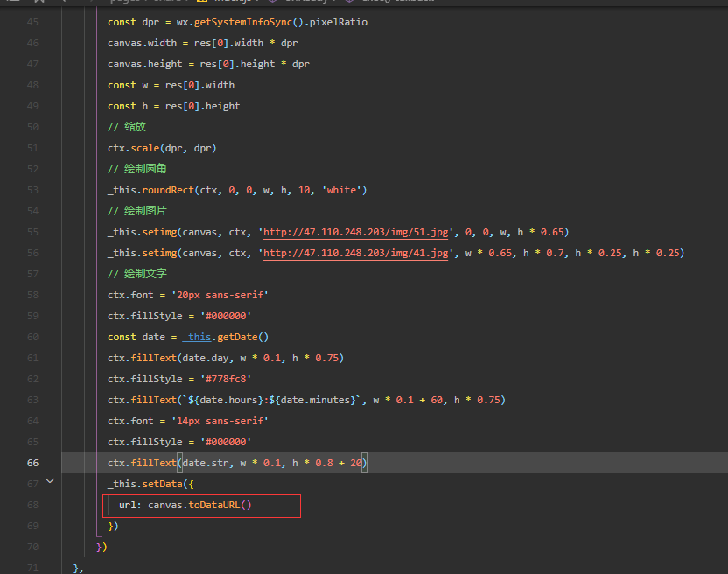Click the 'const w = res[0].width' statement
The height and width of the screenshot is (574, 728).
click(171, 85)
